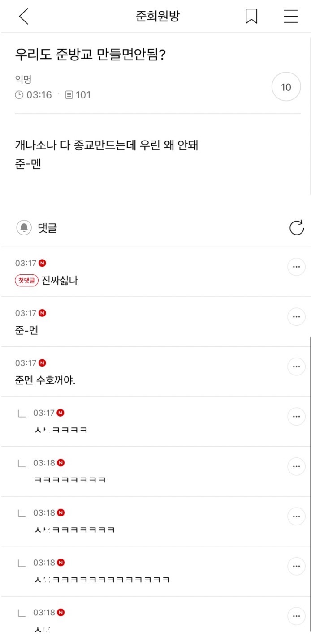The image size is (311, 644).
Task: Bookmark this post with the bookmark icon
Action: pos(251,17)
